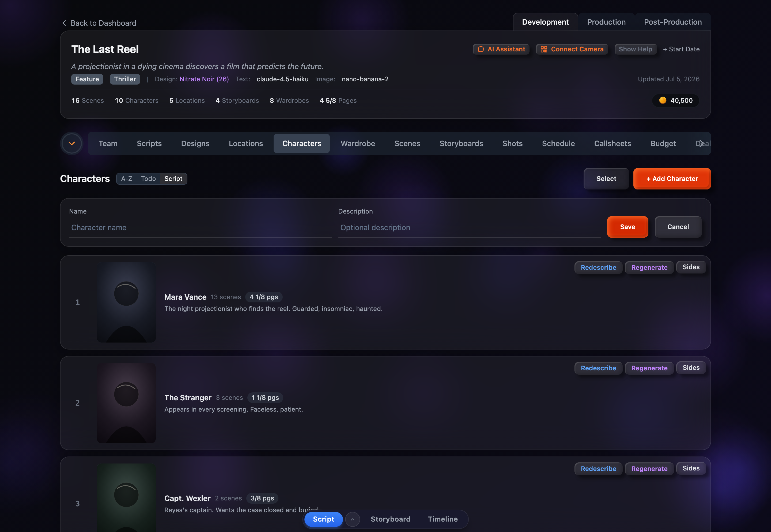Switch bottom view to Script
Image resolution: width=771 pixels, height=532 pixels.
tap(323, 519)
